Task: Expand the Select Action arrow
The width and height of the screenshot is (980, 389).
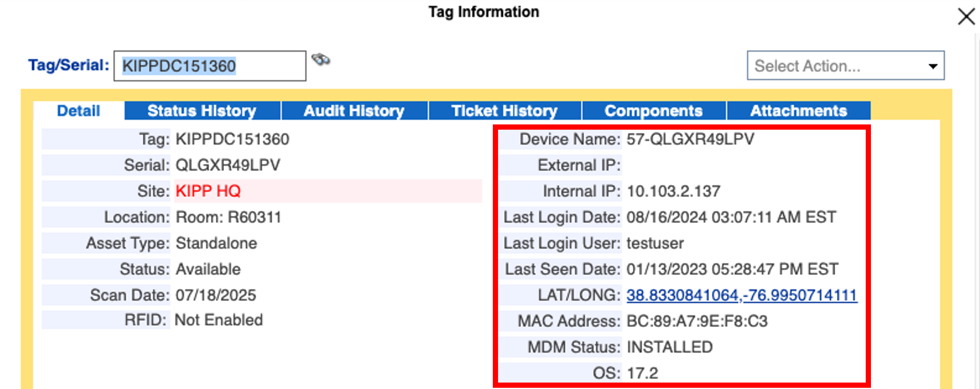Action: click(933, 66)
